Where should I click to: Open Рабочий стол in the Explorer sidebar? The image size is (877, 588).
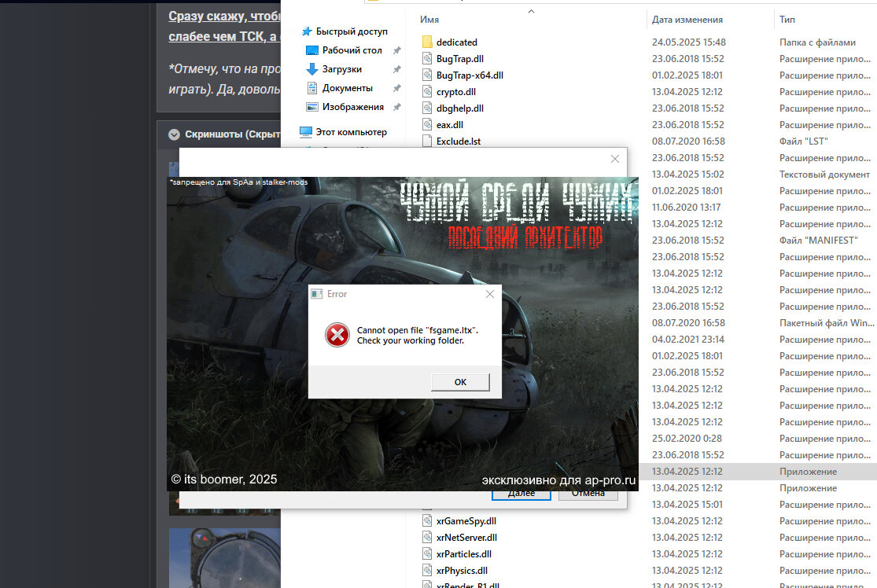coord(345,50)
